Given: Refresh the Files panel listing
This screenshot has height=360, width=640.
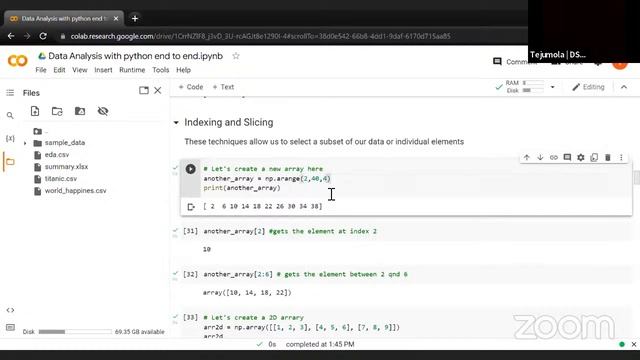Looking at the screenshot, I should (57, 111).
